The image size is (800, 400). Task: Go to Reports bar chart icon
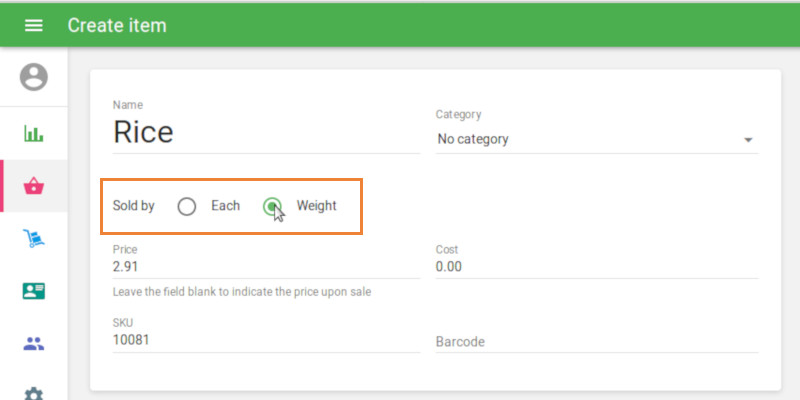pyautogui.click(x=34, y=133)
